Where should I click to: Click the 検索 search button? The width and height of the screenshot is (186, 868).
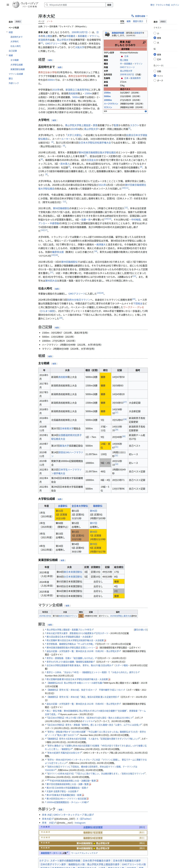click(109, 5)
